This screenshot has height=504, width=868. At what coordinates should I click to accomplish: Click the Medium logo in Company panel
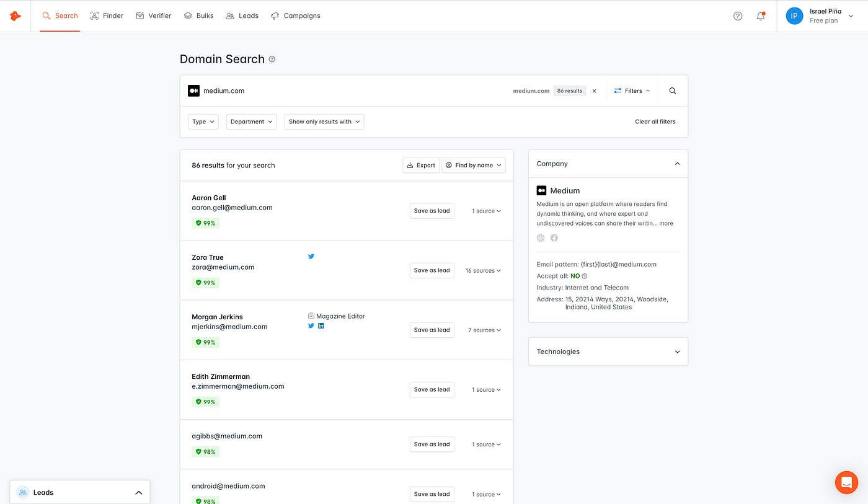(541, 191)
